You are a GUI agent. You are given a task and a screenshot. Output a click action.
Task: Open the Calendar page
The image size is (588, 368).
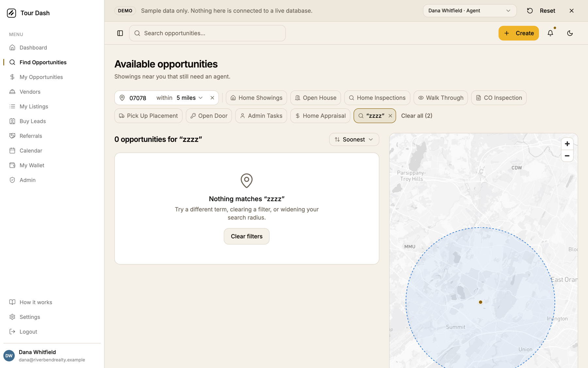(52, 151)
